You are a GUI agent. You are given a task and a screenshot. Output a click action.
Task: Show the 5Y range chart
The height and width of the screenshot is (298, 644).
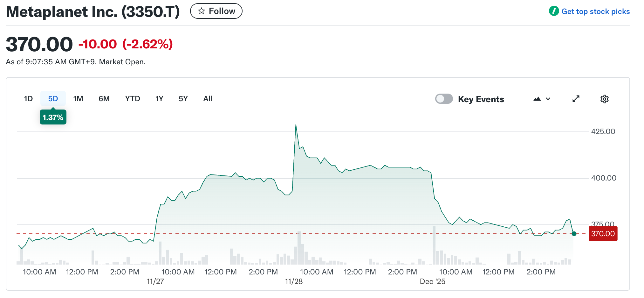[x=183, y=99]
